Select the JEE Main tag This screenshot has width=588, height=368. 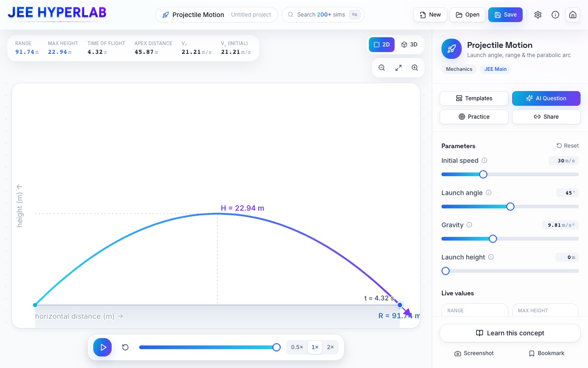point(495,69)
